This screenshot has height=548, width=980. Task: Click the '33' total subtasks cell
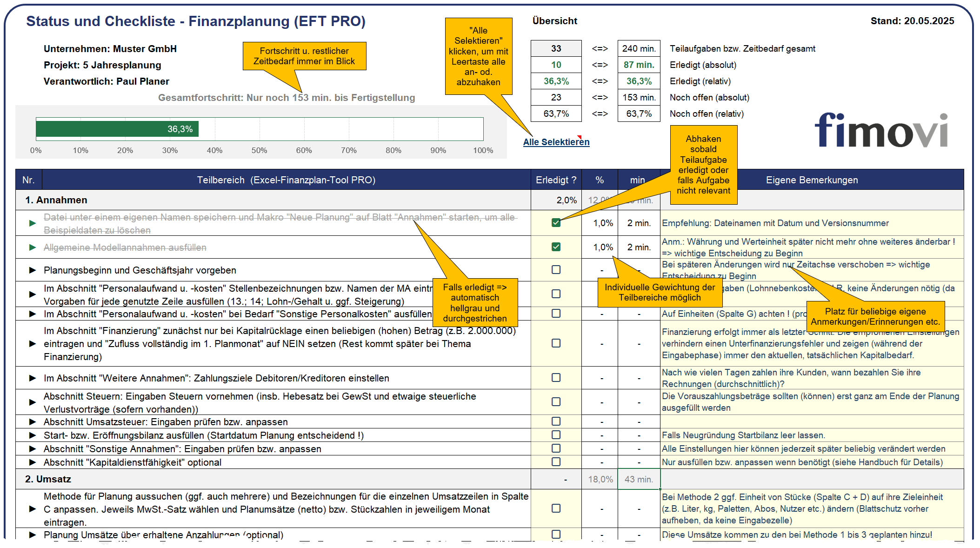556,48
